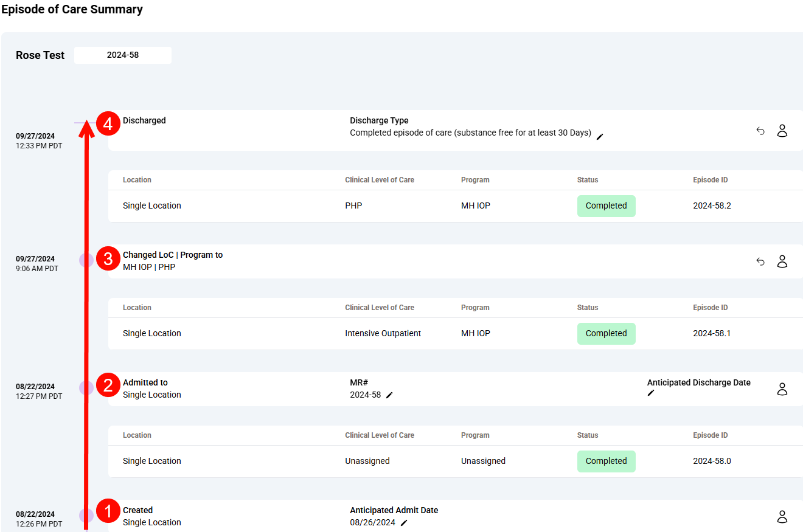Open user icon on Admitted row
Viewport: 803px width, 532px height.
click(x=782, y=389)
